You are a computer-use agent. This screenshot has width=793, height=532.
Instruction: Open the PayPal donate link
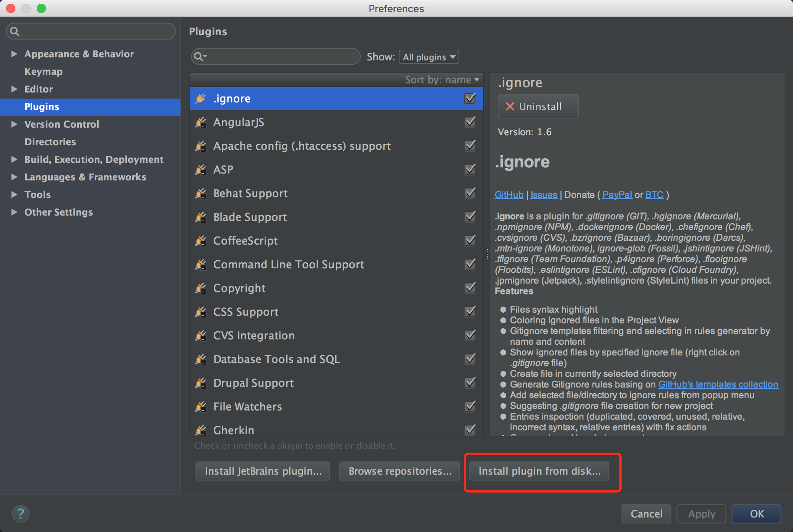(617, 195)
